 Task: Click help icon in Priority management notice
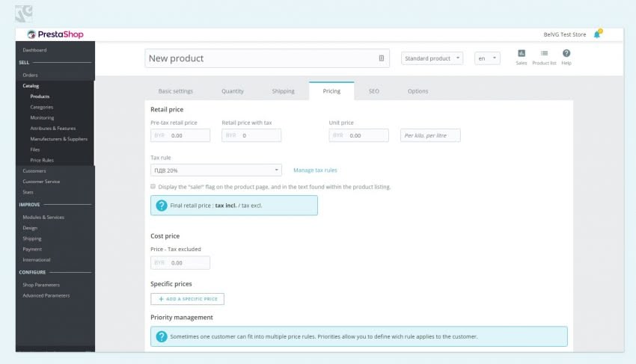pyautogui.click(x=162, y=336)
